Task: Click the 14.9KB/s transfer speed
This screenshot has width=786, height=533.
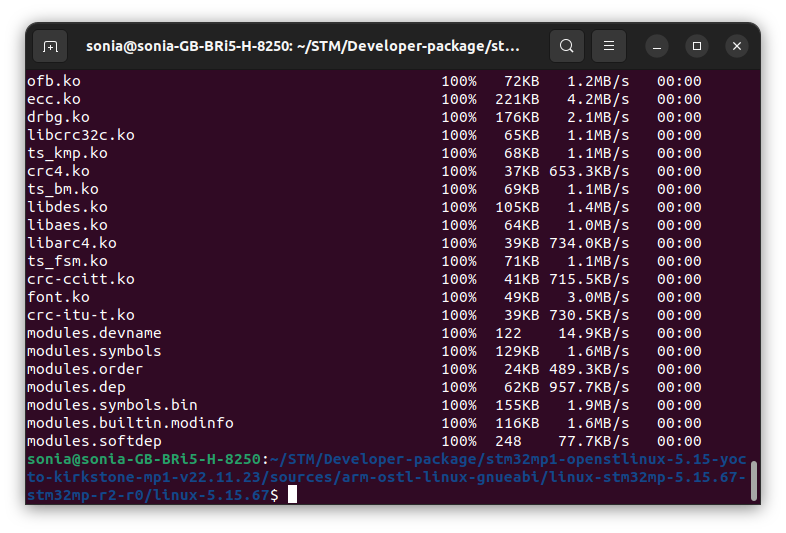Action: coord(594,333)
